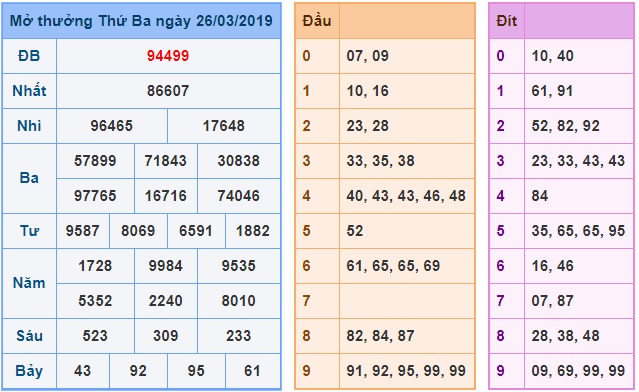
Task: Click fourth prize number 9587
Action: coord(83,231)
